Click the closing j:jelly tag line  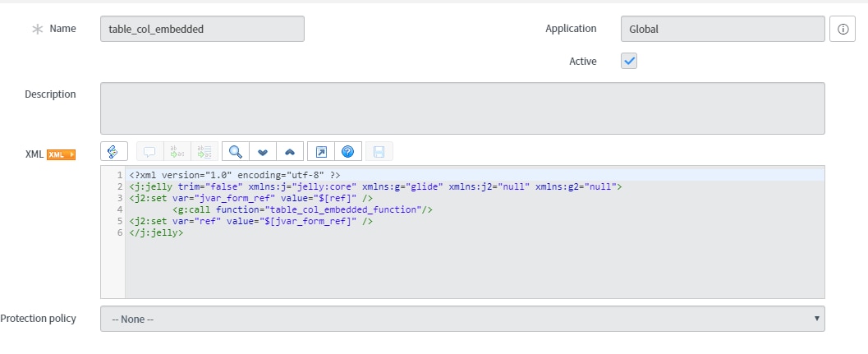(156, 233)
